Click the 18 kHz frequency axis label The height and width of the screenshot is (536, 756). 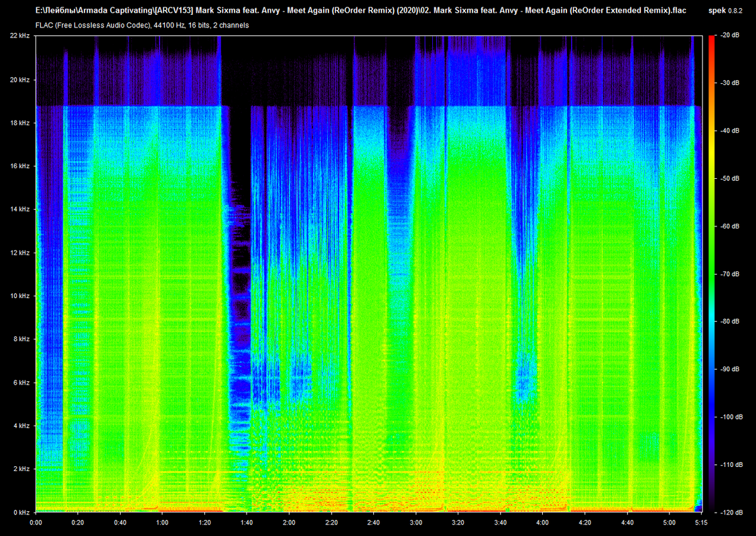(19, 123)
